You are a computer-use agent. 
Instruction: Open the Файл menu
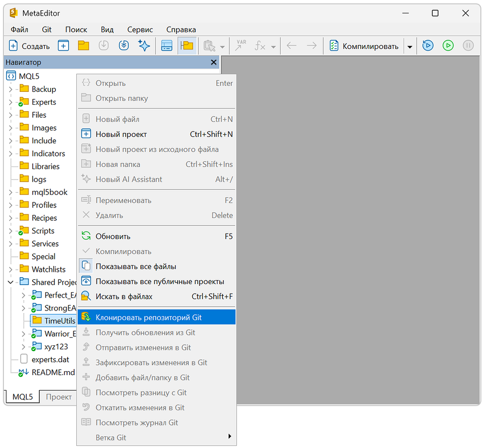pos(19,30)
